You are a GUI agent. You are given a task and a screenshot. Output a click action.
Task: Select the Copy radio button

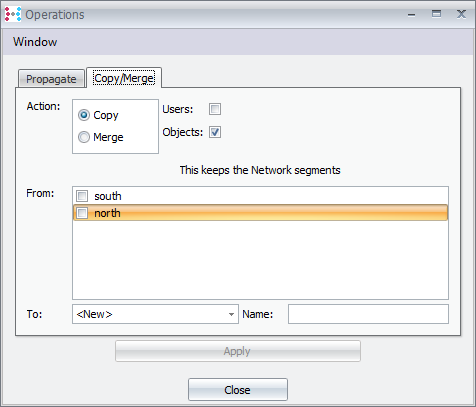click(84, 115)
